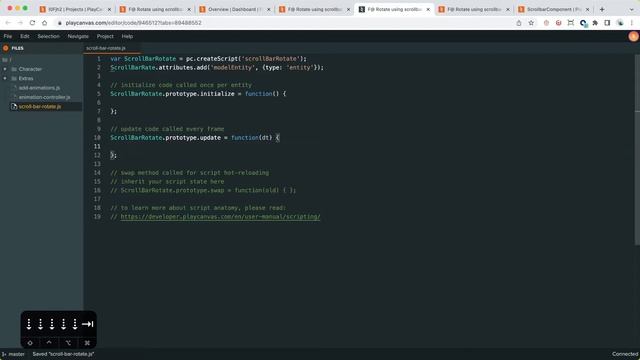This screenshot has width=640, height=360.
Task: Click the 'update code called every frame' comment
Action: [167, 129]
